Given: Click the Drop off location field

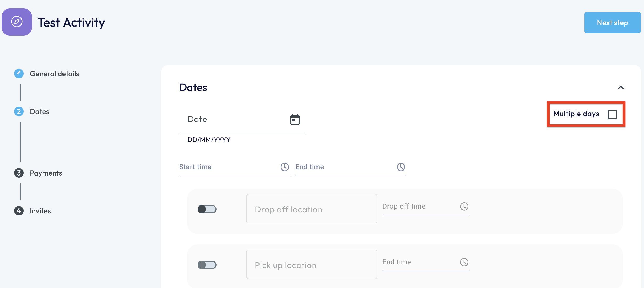Looking at the screenshot, I should 312,209.
